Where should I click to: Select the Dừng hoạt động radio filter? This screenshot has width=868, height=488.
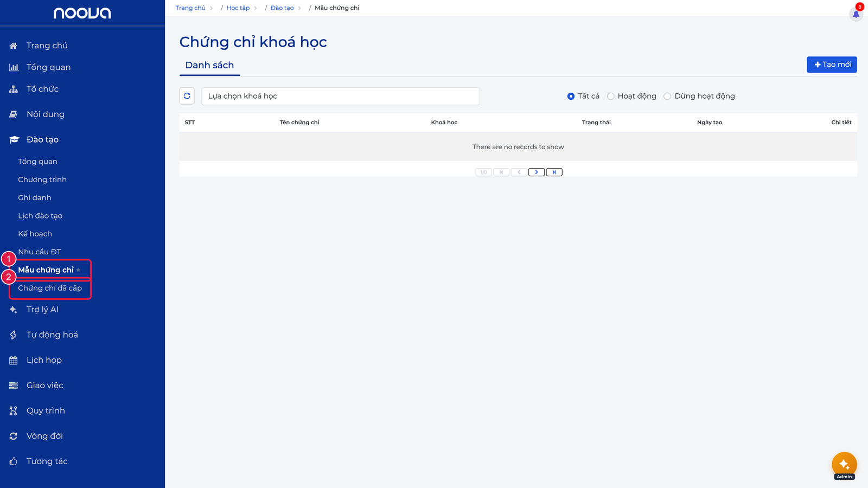[x=667, y=97]
